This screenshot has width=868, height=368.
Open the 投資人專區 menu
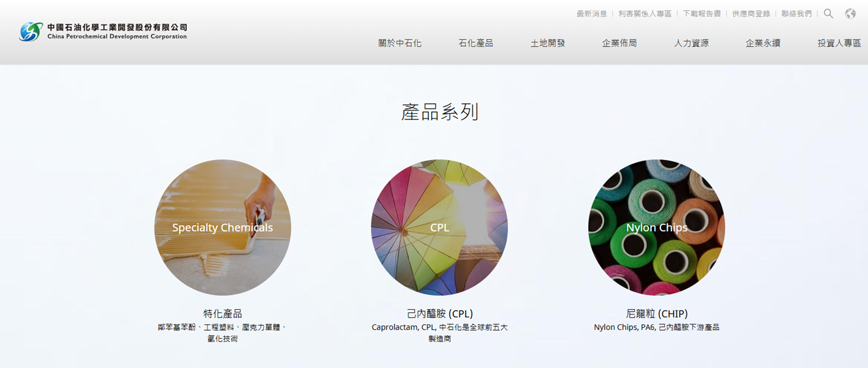839,44
